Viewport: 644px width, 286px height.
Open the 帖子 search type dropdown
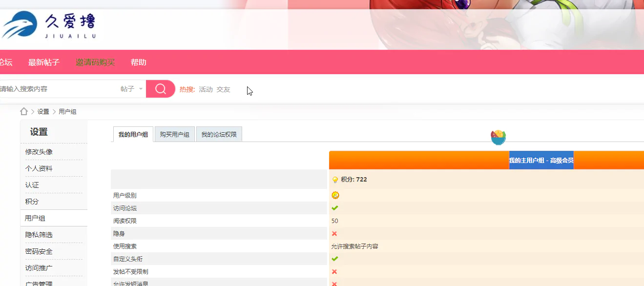pyautogui.click(x=132, y=89)
